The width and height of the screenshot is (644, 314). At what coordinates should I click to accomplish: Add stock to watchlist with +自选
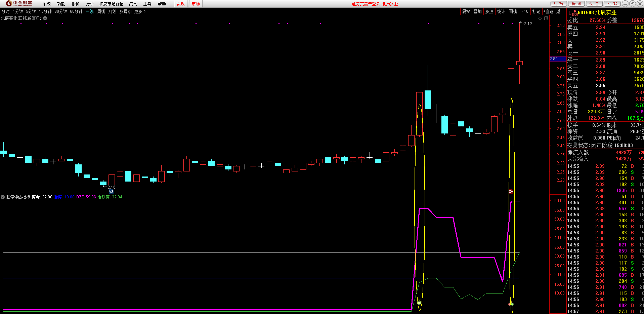(x=548, y=11)
